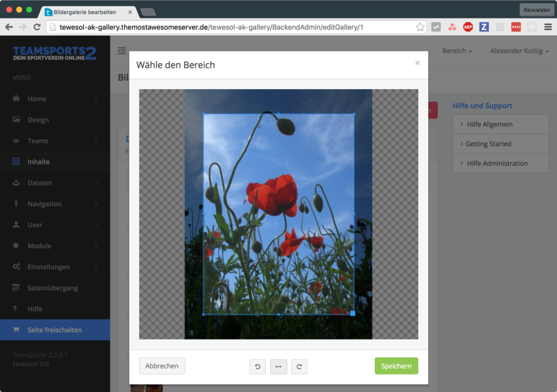
Task: Click the Inhalte list icon
Action: pos(16,161)
